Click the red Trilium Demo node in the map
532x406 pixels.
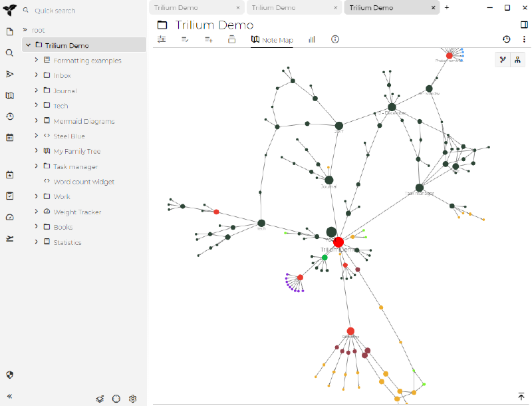point(338,242)
